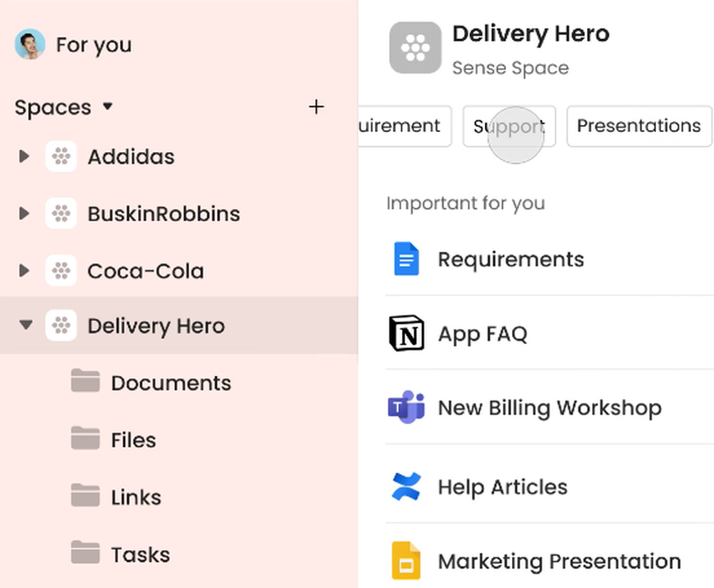Click the Teams icon for New Billing Workshop

[x=406, y=407]
